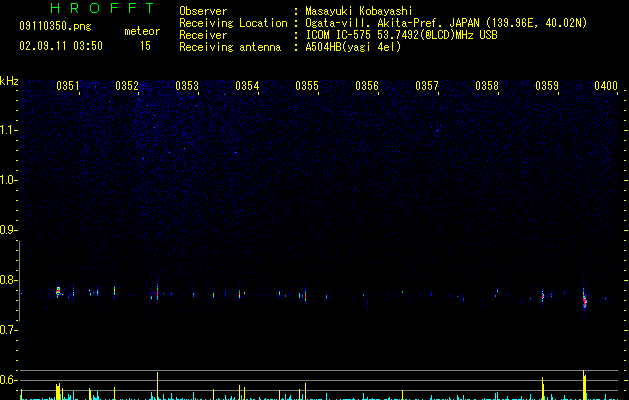The height and width of the screenshot is (400, 629).
Task: Click the Receiving Location label
Action: pyautogui.click(x=233, y=23)
